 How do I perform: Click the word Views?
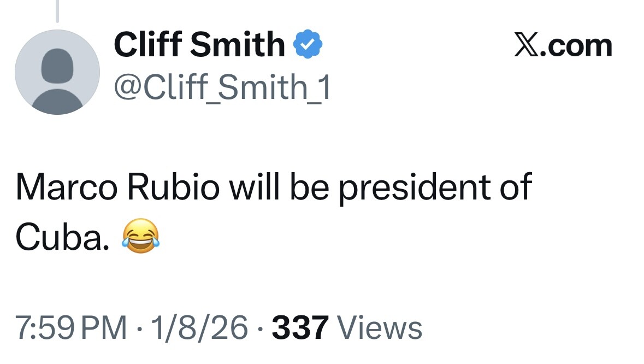[x=380, y=328]
